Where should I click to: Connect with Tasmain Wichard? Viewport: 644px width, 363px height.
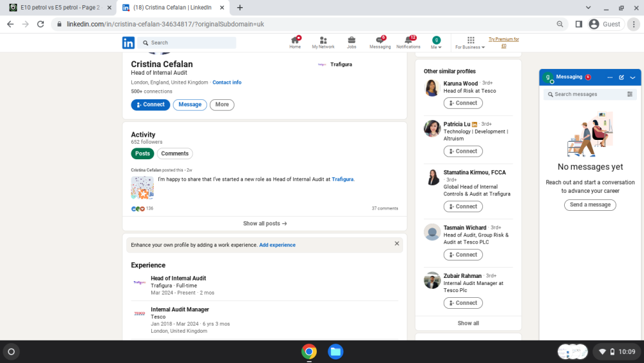(x=463, y=255)
